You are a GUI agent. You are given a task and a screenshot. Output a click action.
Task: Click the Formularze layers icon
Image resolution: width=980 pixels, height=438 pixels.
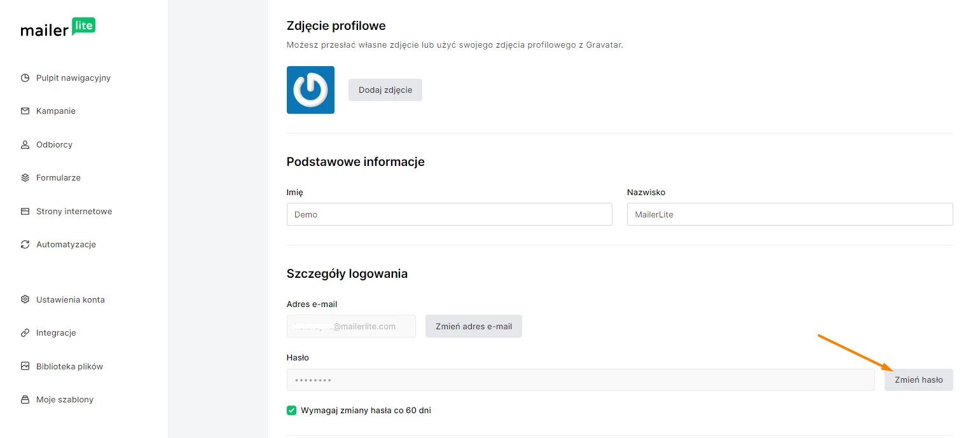(x=25, y=178)
